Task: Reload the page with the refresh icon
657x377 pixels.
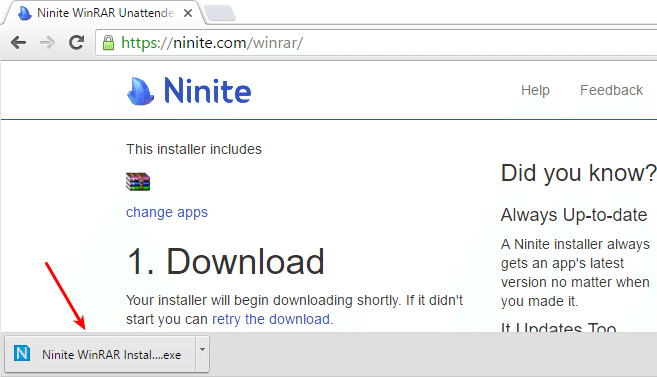Action: click(x=76, y=42)
